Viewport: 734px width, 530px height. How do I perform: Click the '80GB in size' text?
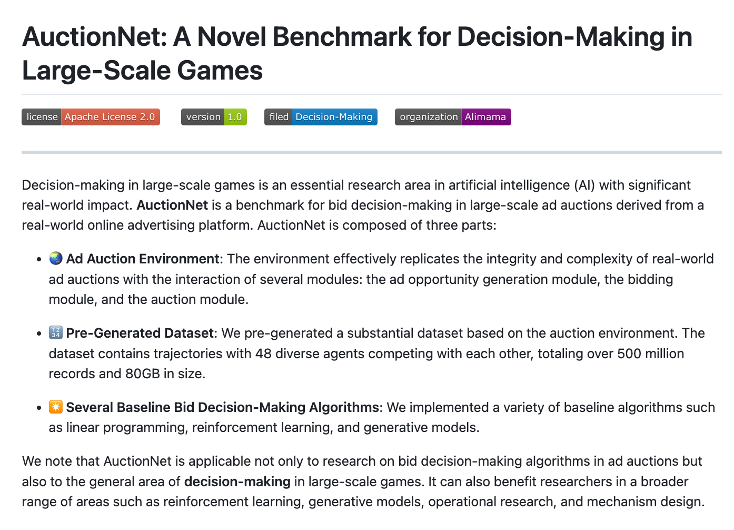[165, 374]
